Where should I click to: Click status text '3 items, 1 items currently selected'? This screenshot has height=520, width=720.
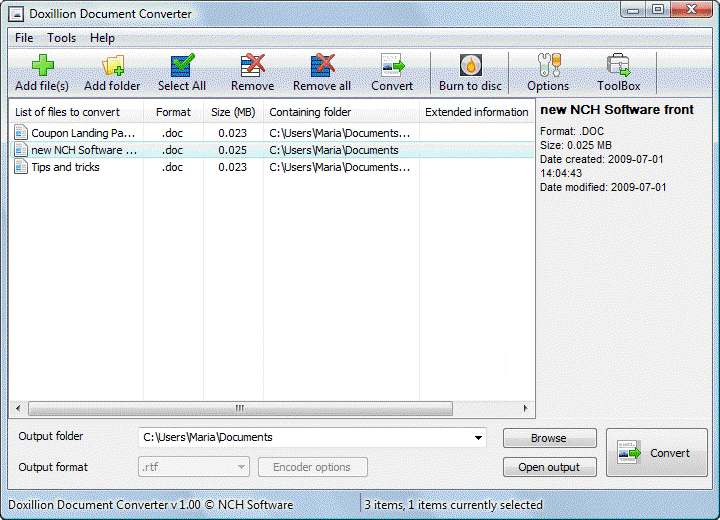[x=453, y=505]
